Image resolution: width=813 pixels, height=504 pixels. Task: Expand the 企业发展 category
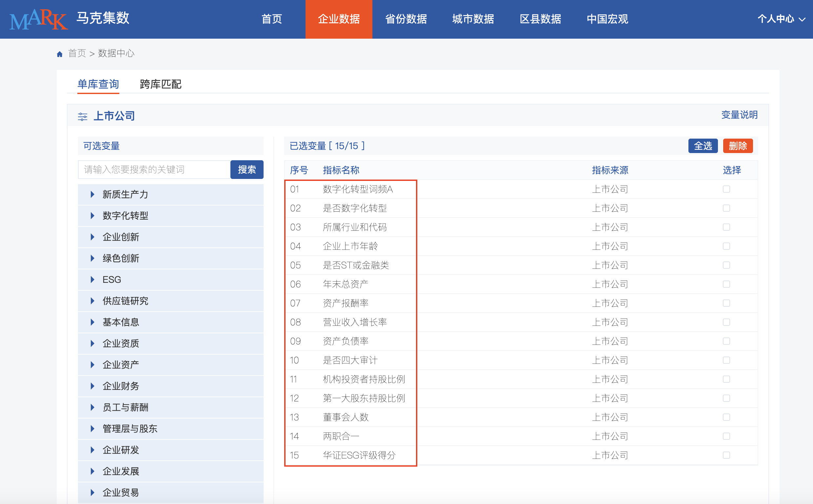click(x=171, y=471)
